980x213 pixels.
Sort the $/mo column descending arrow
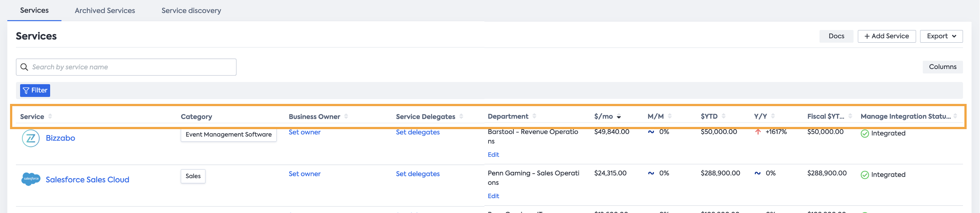click(619, 117)
